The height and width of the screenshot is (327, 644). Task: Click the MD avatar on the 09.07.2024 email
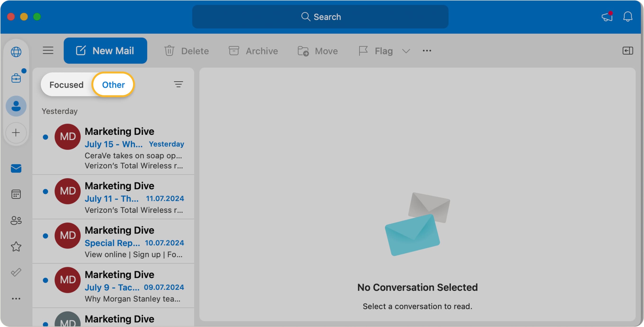67,280
